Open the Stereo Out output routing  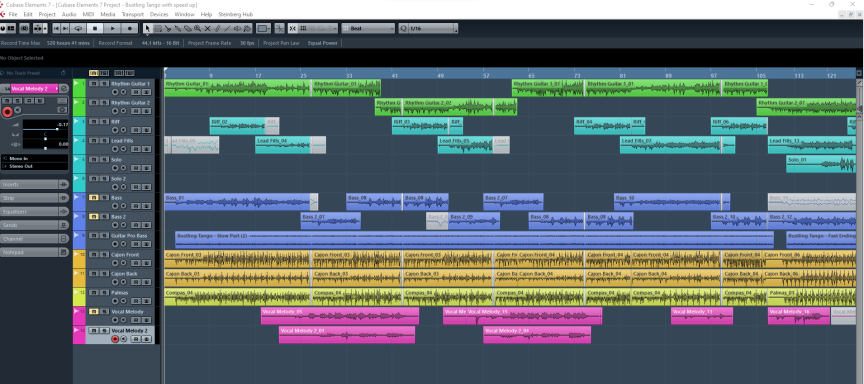click(x=34, y=166)
